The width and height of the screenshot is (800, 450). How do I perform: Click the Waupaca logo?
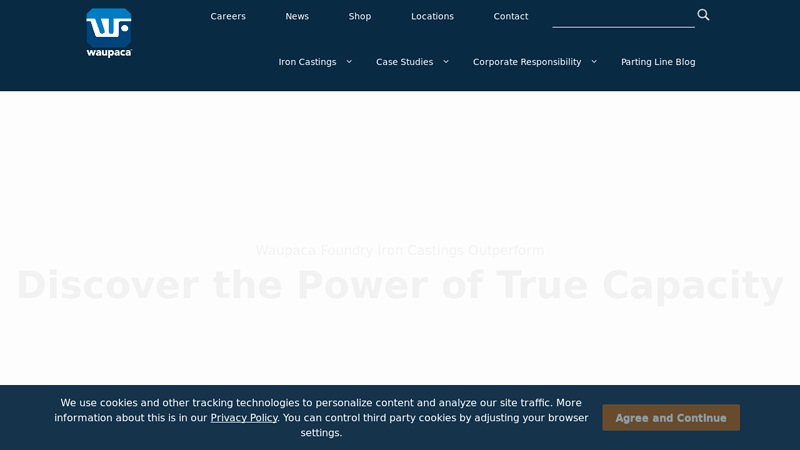pos(109,33)
